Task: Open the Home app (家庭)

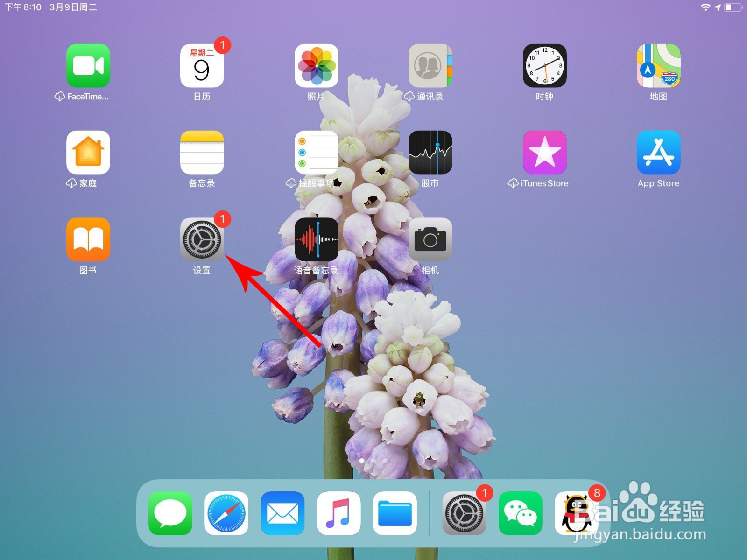Action: pyautogui.click(x=88, y=152)
